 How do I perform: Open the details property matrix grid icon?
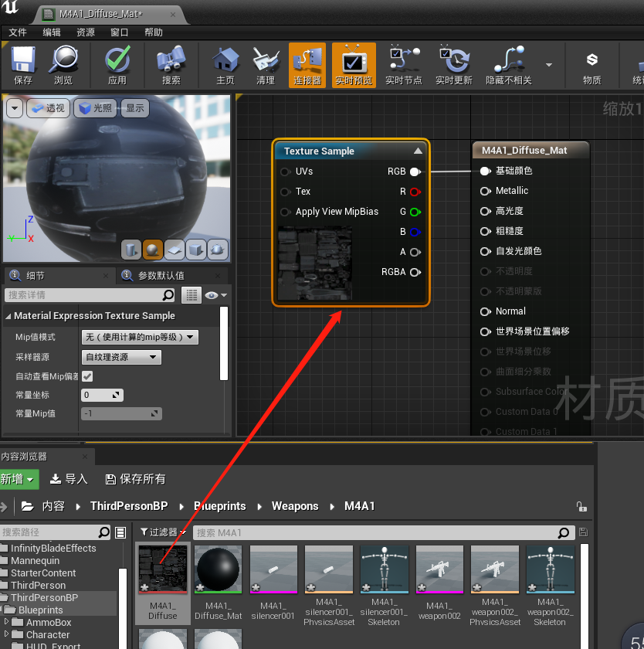[x=192, y=295]
